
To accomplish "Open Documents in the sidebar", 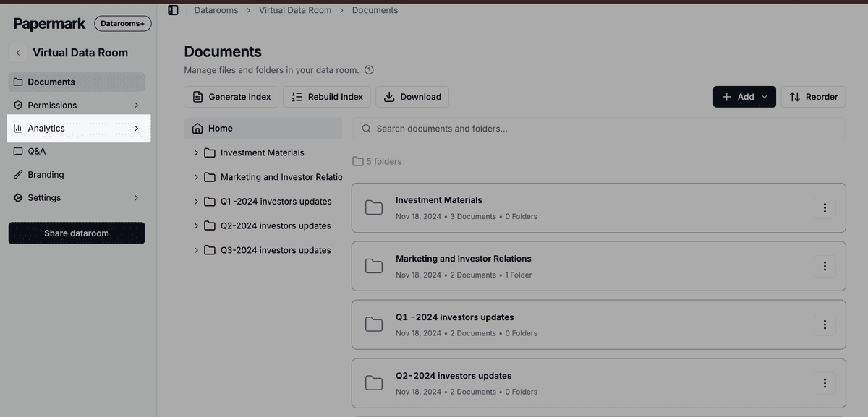I will 77,82.
